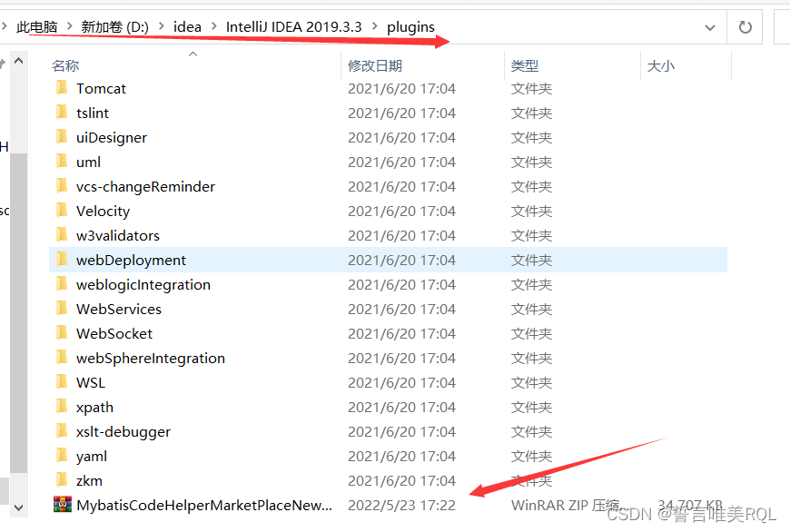Viewport: 790px width, 532px height.
Task: Sort files by 名称 column header
Action: coord(65,65)
